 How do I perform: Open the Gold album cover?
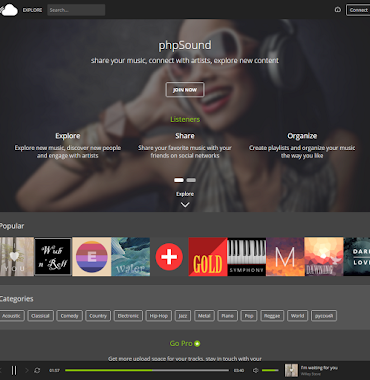[x=208, y=257]
